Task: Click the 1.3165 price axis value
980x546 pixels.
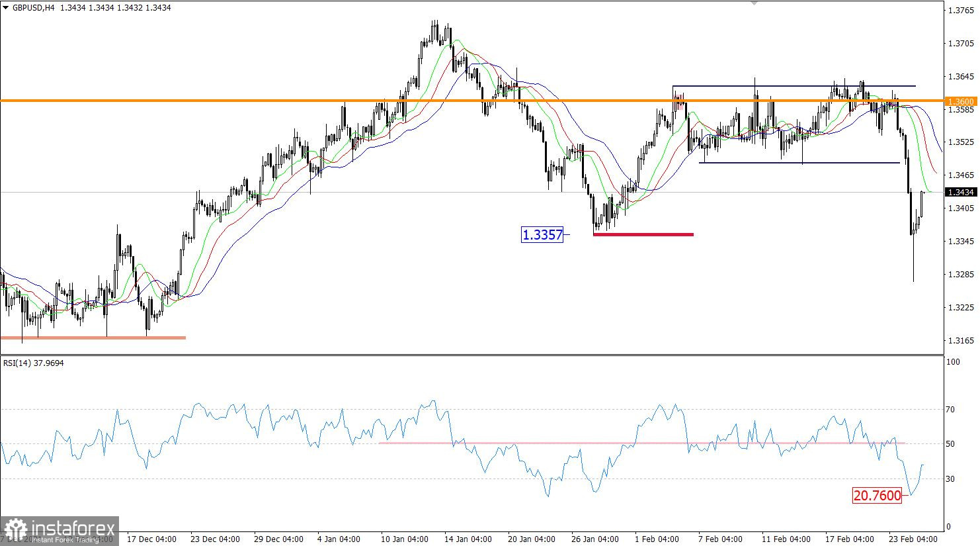Action: pyautogui.click(x=960, y=341)
